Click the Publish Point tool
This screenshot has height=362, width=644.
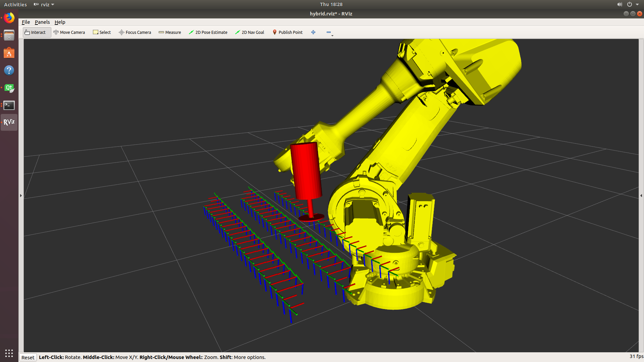287,32
